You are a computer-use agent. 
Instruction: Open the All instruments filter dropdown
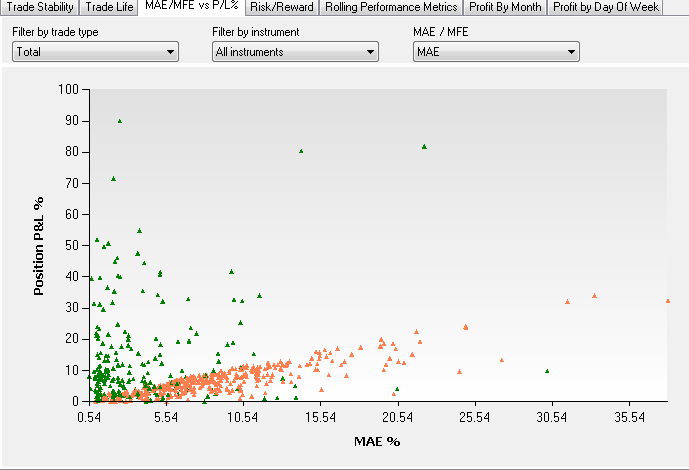(295, 52)
